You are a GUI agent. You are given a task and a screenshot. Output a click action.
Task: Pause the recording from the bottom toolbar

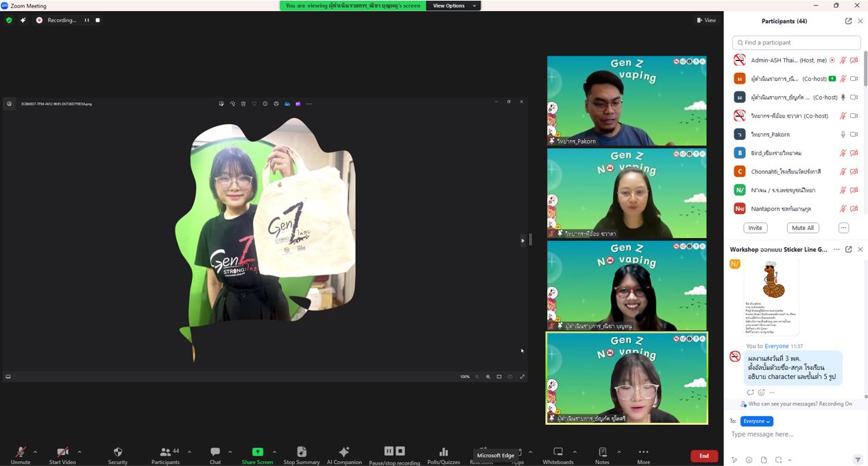click(389, 451)
